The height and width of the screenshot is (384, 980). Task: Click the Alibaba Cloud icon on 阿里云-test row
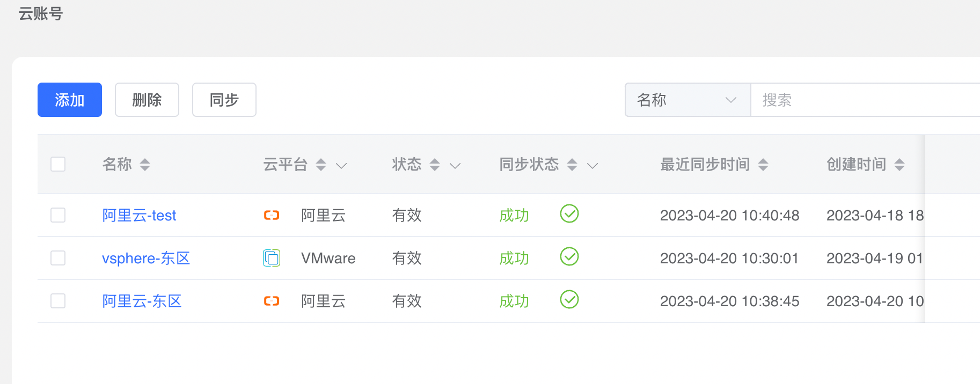272,215
